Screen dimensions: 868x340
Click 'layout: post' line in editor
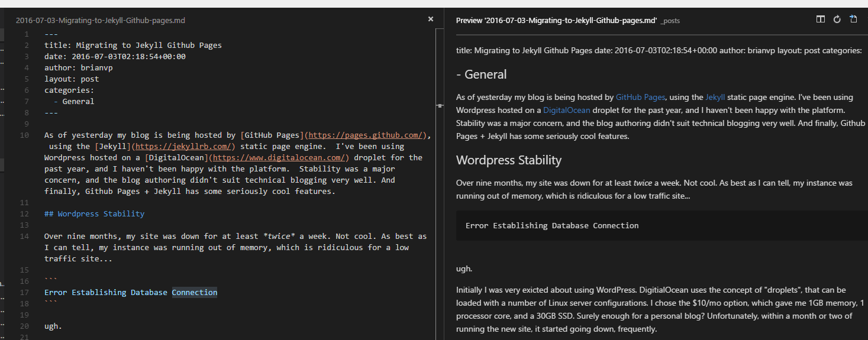pyautogui.click(x=72, y=79)
